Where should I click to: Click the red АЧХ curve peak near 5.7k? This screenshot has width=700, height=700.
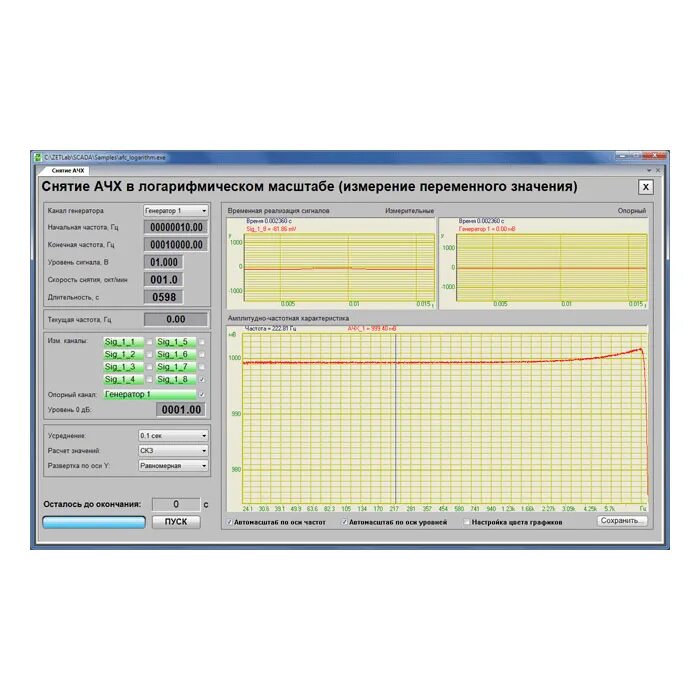point(641,349)
